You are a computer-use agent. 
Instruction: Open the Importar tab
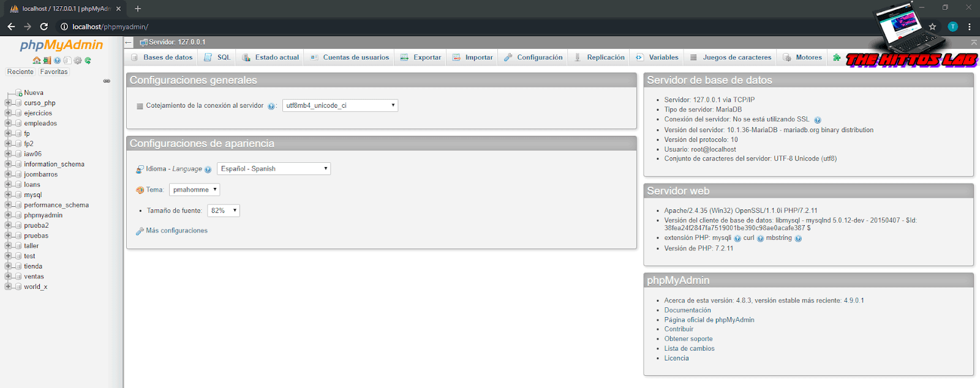pyautogui.click(x=472, y=58)
